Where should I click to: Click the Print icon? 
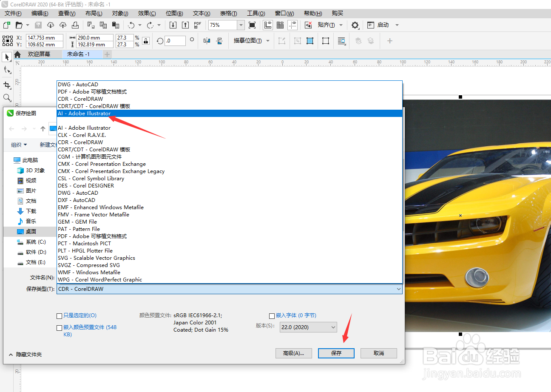click(x=75, y=25)
